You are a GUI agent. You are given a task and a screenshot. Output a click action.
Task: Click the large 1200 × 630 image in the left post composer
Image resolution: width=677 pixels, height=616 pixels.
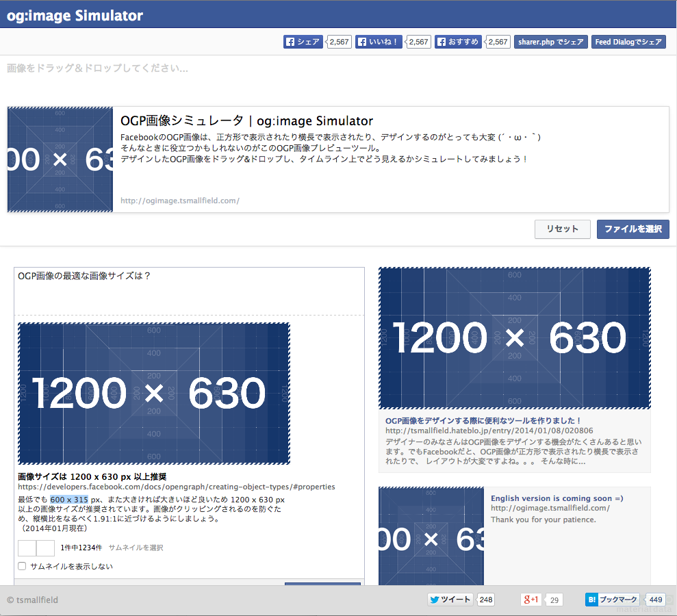[154, 394]
